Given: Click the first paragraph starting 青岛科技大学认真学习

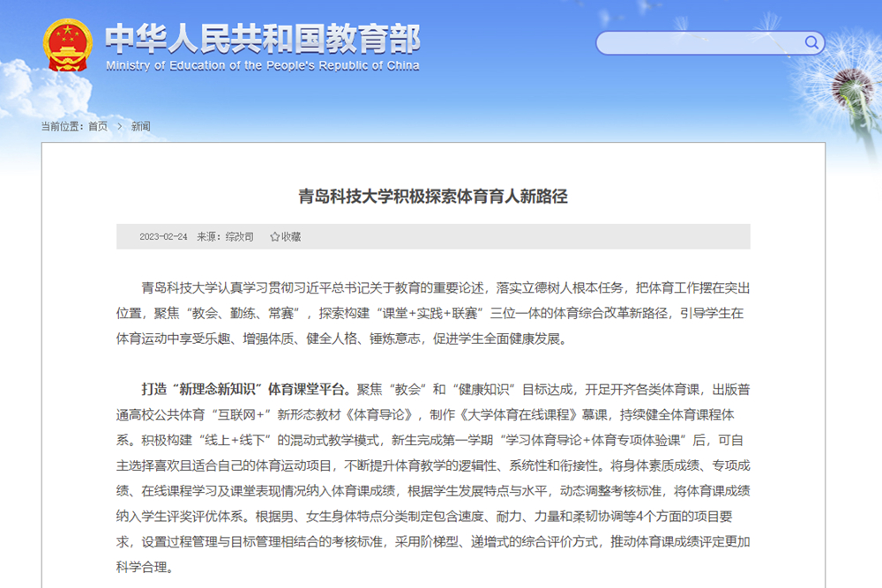Looking at the screenshot, I should tap(433, 313).
